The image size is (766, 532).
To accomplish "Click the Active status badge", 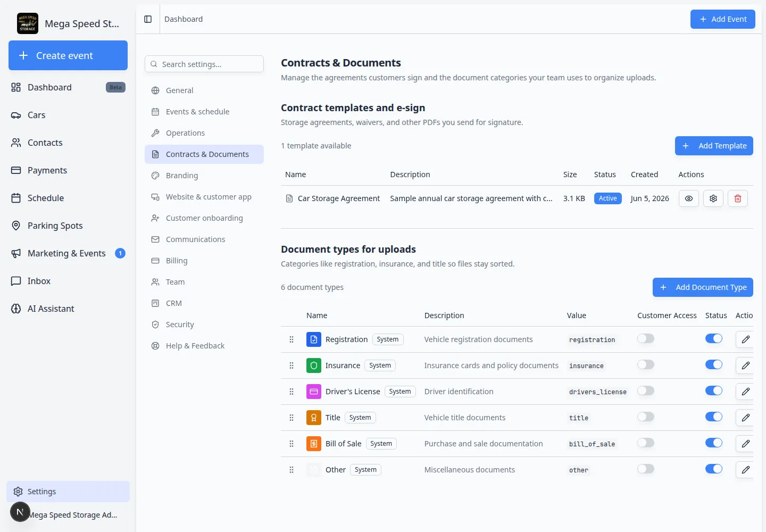I will [607, 198].
